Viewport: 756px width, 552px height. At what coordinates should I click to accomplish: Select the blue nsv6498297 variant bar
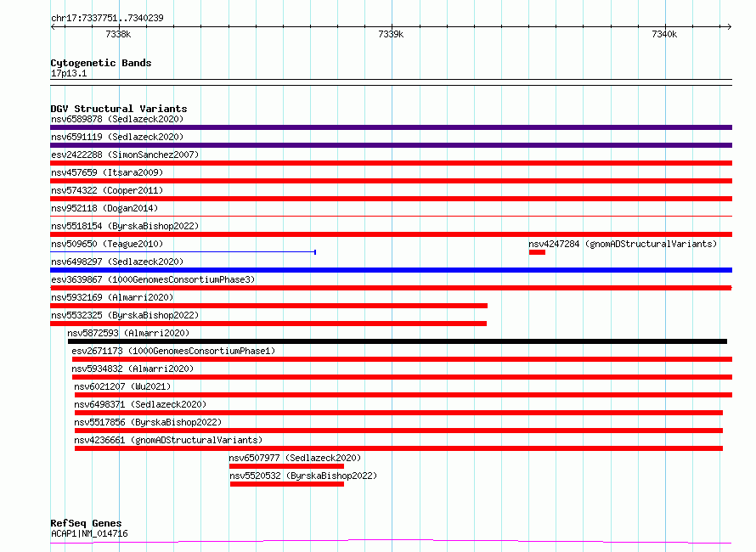391,270
